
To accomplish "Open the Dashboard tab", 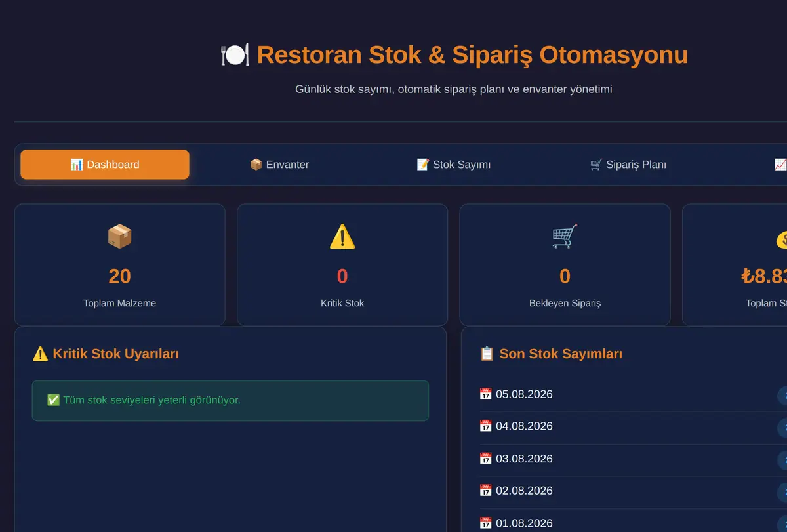I will pyautogui.click(x=105, y=165).
